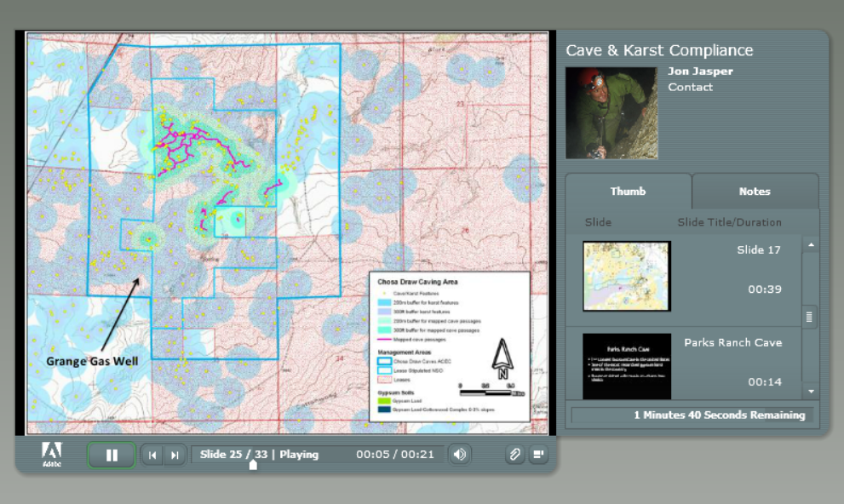Screen dimensions: 844x504
Task: Click the playback progress slider marker
Action: tap(253, 466)
